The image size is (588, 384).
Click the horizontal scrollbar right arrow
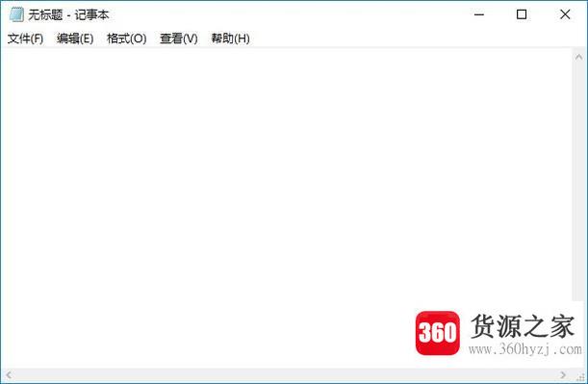[563, 374]
